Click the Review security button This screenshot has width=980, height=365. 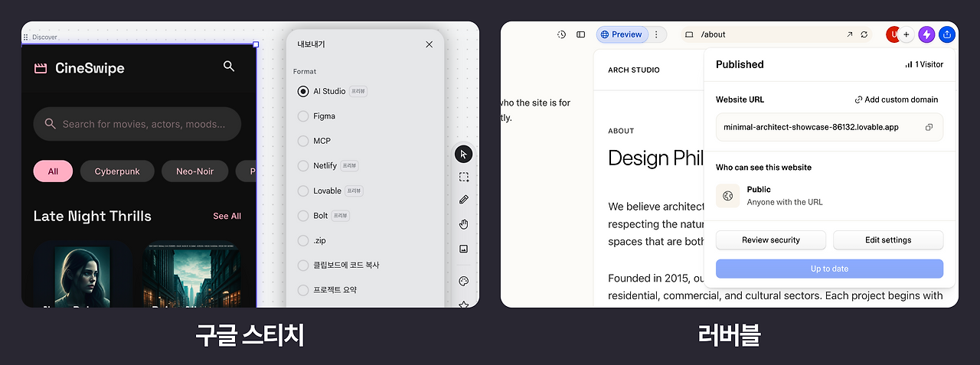coord(771,240)
